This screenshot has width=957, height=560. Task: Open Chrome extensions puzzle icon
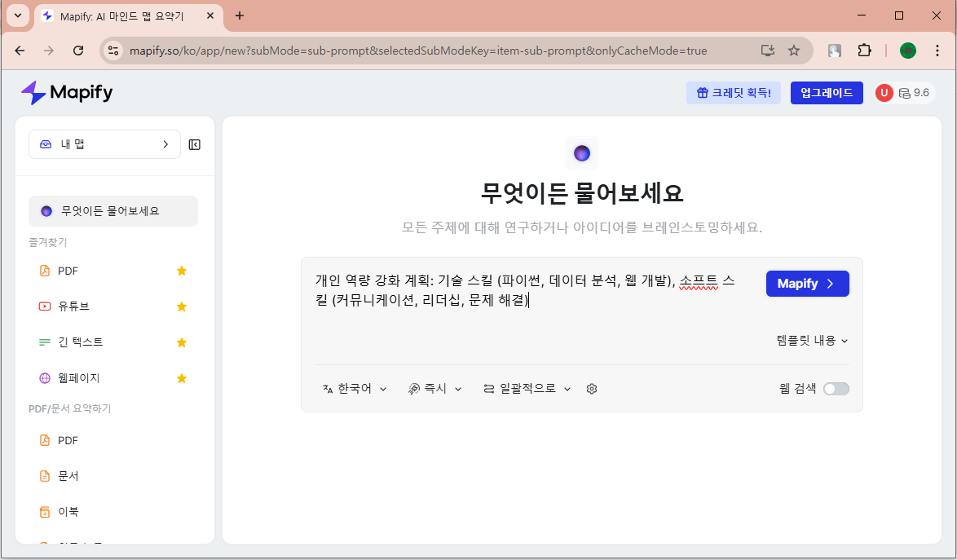(864, 51)
